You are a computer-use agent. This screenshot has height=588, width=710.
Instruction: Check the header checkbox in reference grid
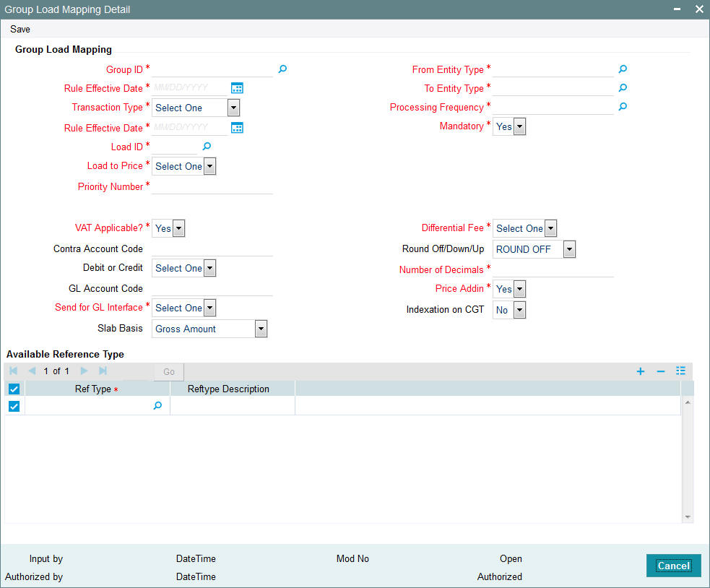[13, 389]
